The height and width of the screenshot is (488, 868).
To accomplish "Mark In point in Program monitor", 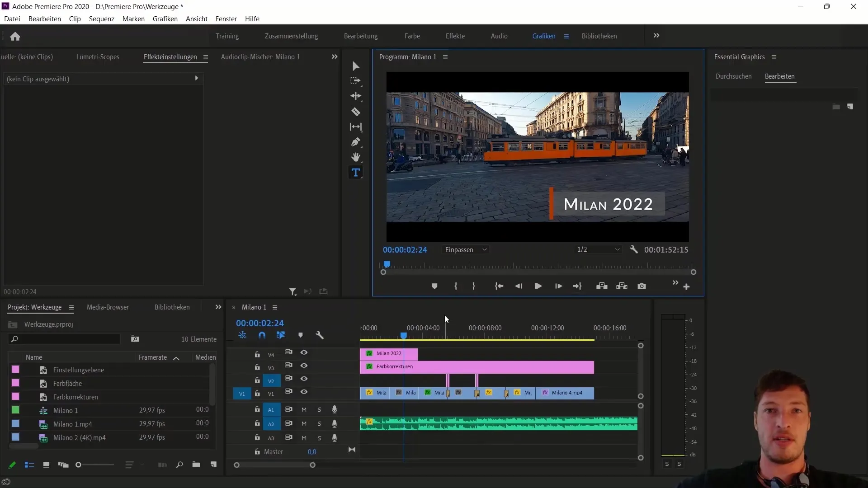I will click(456, 286).
